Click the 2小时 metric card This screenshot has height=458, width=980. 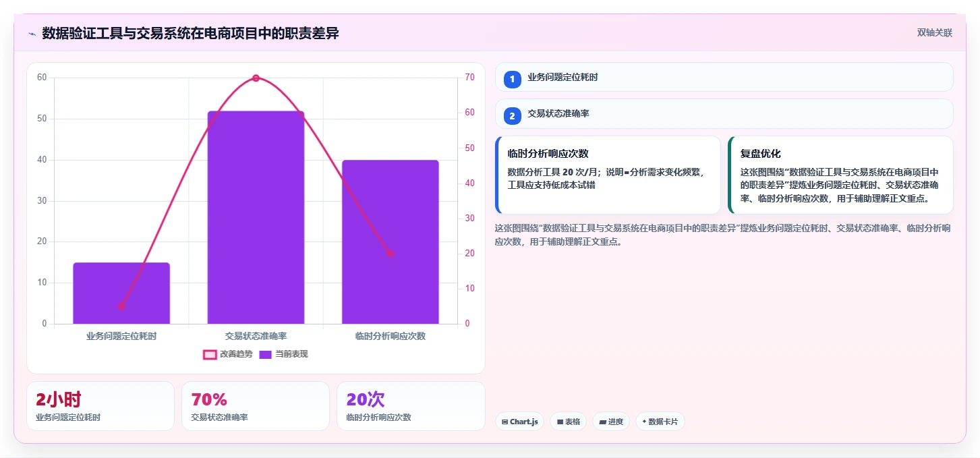[100, 406]
